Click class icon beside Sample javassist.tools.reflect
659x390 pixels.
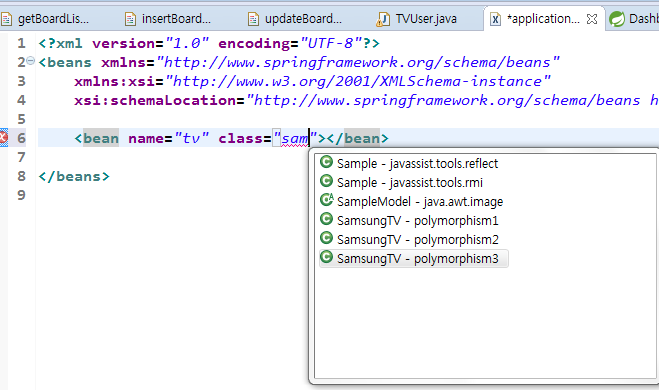(327, 162)
